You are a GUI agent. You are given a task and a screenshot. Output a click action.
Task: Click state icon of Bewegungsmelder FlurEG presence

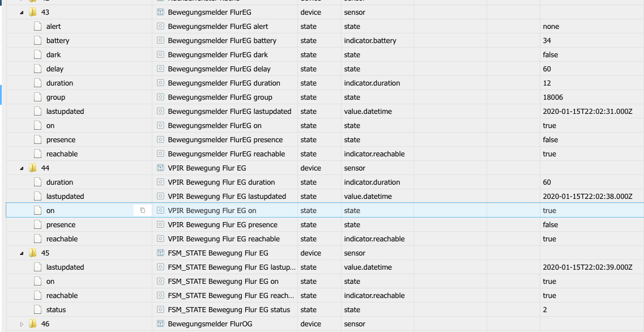(160, 140)
